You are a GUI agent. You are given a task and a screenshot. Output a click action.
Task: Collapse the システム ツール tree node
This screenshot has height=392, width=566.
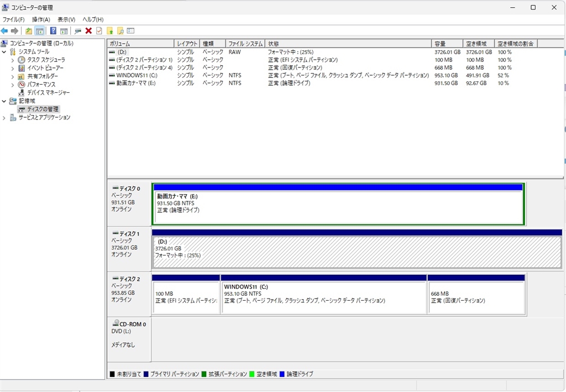[x=4, y=51]
